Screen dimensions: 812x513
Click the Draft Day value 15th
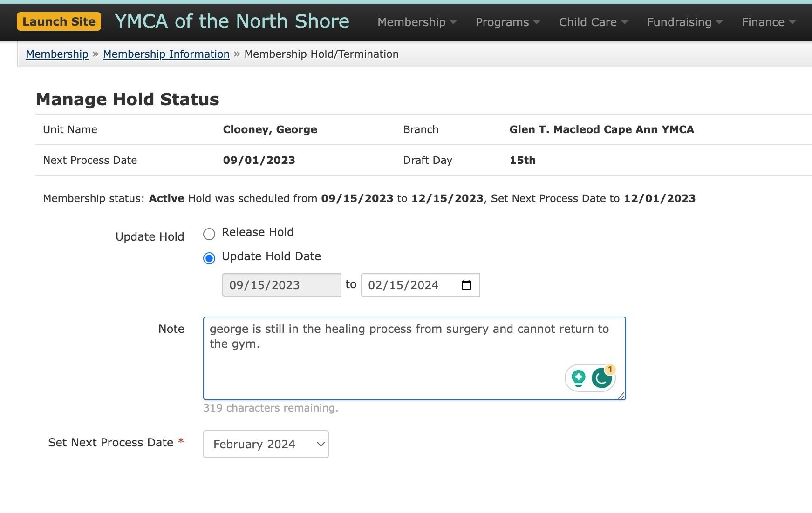(x=522, y=160)
